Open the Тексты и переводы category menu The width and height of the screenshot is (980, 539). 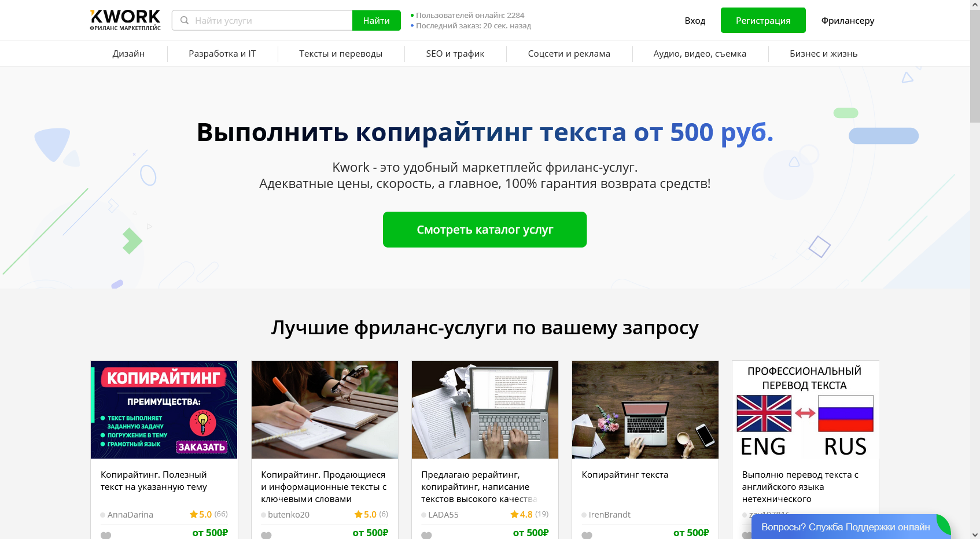pyautogui.click(x=341, y=54)
